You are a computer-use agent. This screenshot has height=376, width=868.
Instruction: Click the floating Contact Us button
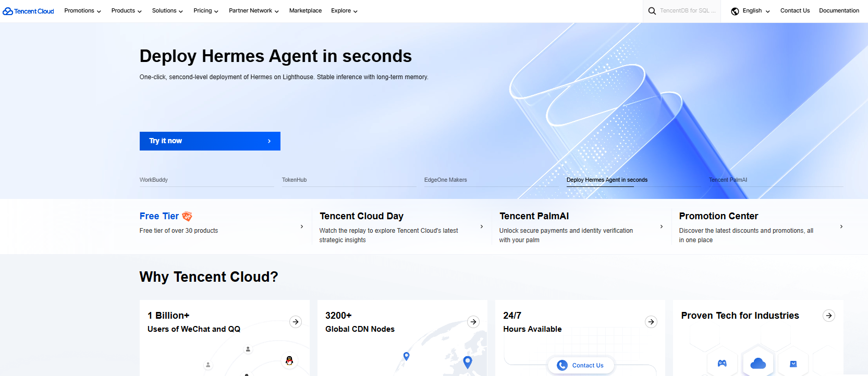tap(581, 366)
